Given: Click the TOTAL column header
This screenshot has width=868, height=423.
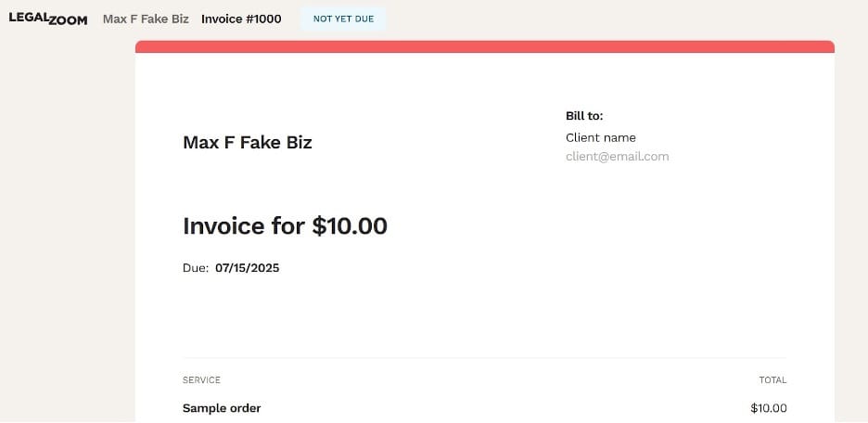Looking at the screenshot, I should click(x=772, y=380).
